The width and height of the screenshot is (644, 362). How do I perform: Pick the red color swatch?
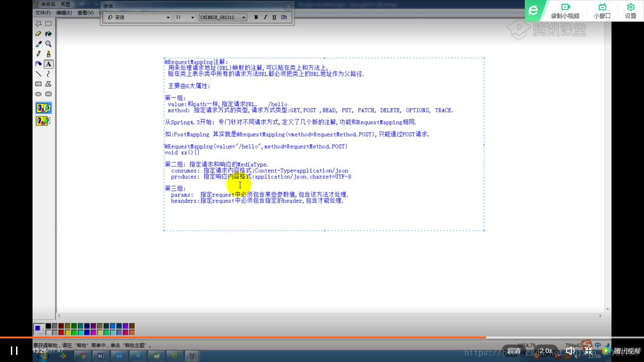click(x=61, y=332)
